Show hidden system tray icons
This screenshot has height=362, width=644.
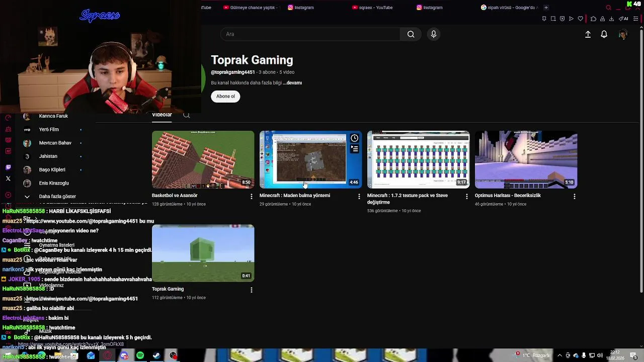click(x=559, y=355)
